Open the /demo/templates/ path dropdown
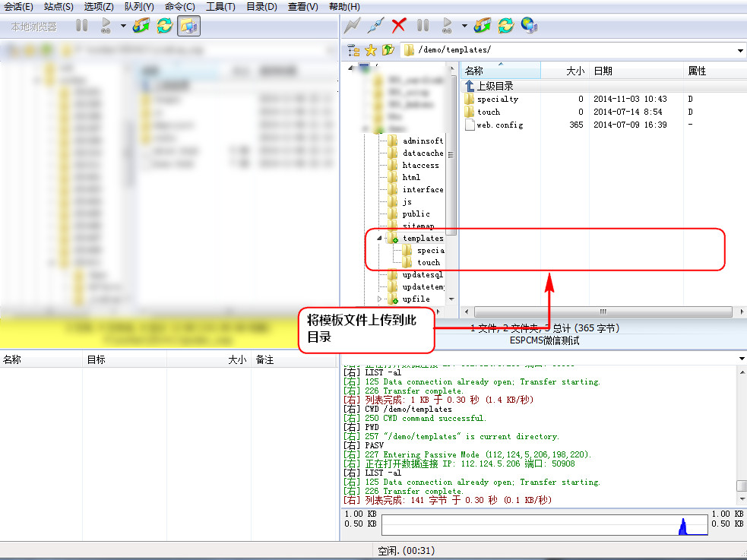 tap(740, 50)
